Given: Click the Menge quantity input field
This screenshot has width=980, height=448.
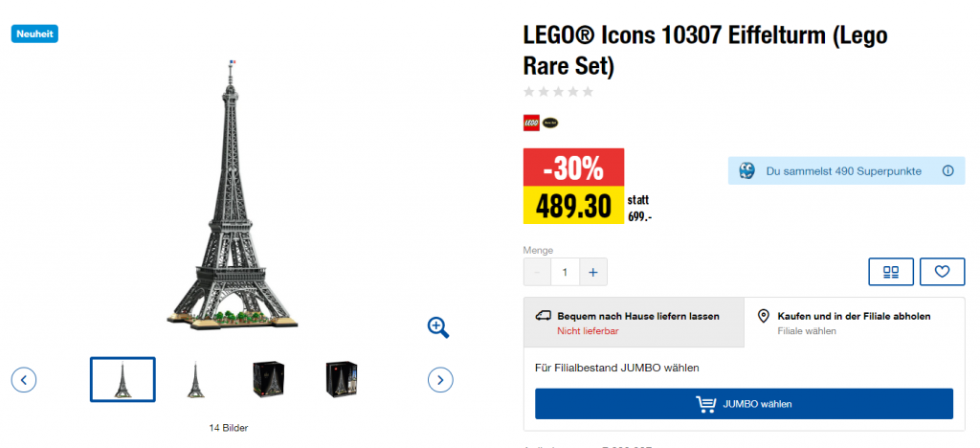Looking at the screenshot, I should coord(565,273).
